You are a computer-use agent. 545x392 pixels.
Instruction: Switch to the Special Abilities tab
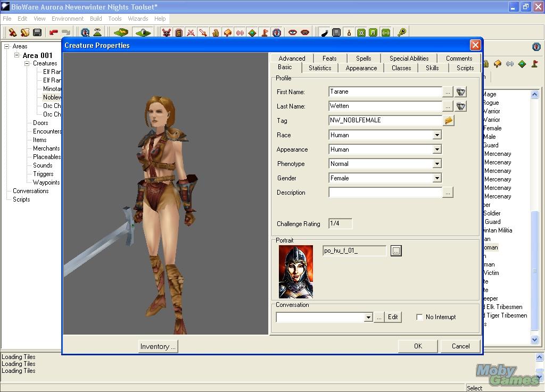click(x=409, y=59)
